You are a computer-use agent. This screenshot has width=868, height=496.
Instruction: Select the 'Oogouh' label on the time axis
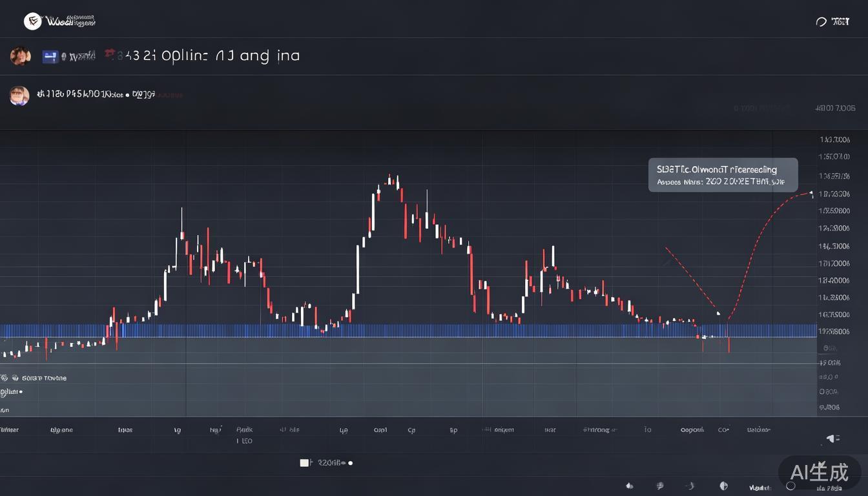692,429
